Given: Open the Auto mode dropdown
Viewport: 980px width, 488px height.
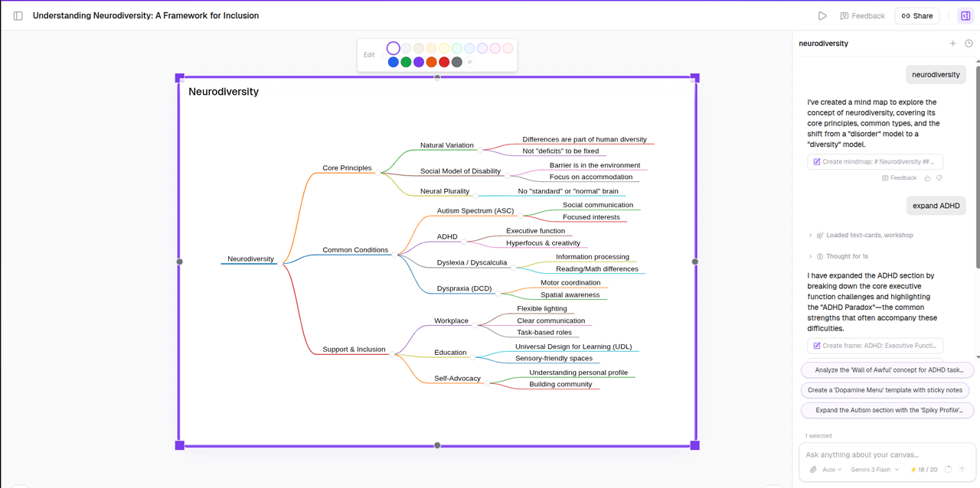Looking at the screenshot, I should coord(832,470).
